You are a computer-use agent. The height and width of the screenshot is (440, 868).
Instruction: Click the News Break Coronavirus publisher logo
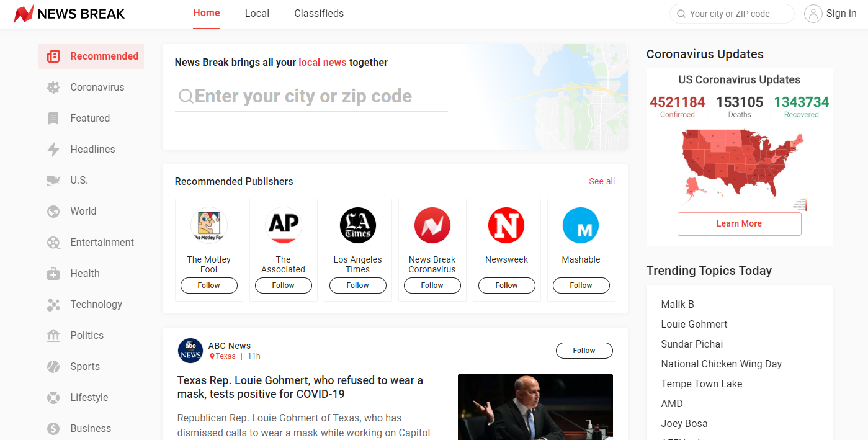pos(432,225)
